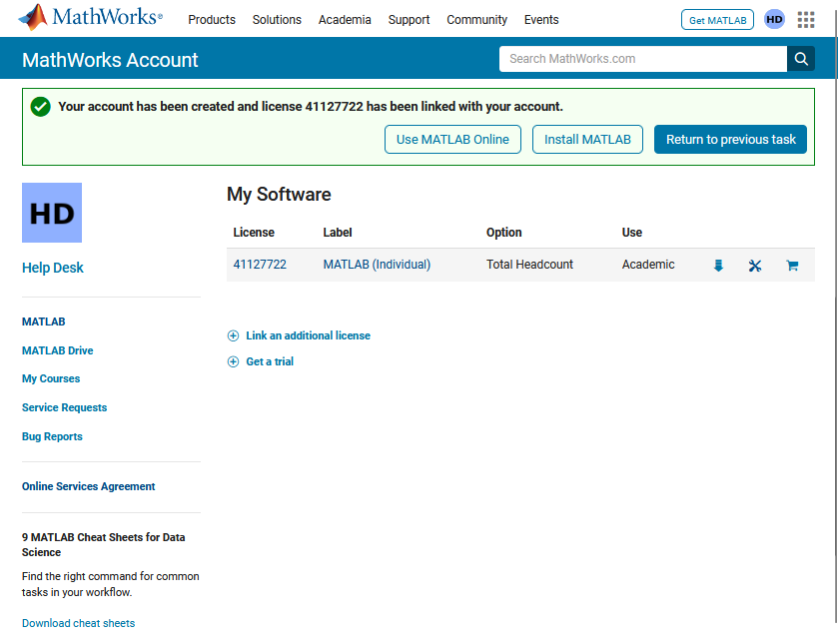
Task: Click the Install MATLAB button
Action: pos(587,140)
